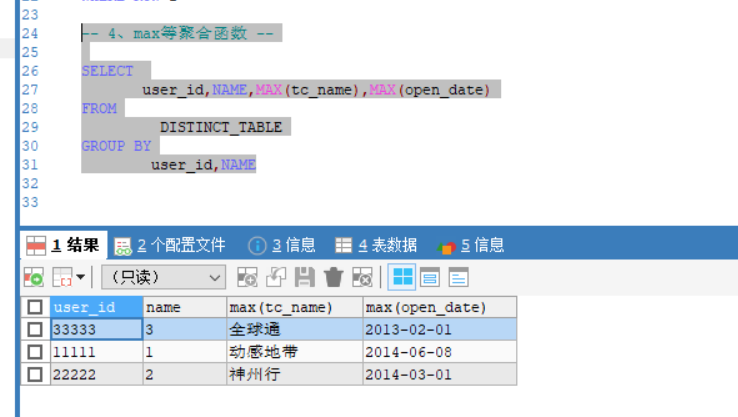738x417 pixels.
Task: Click the delete row trash icon
Action: [x=333, y=277]
